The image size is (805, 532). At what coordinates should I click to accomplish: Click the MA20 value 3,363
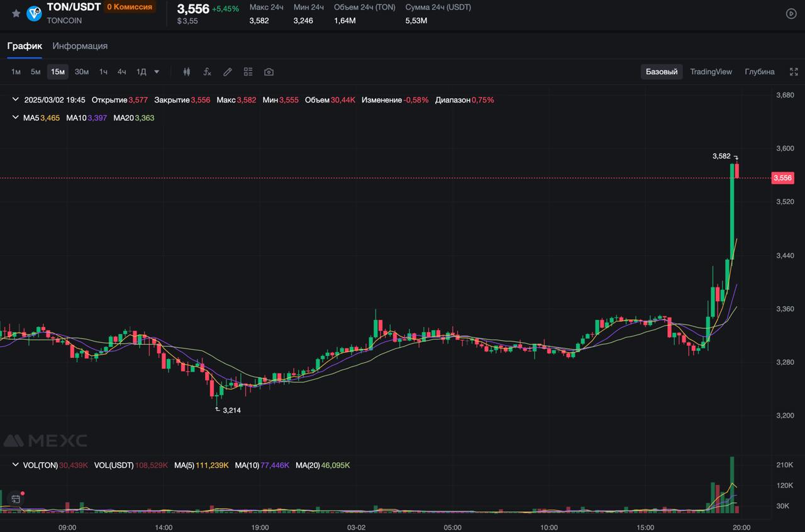pyautogui.click(x=145, y=118)
